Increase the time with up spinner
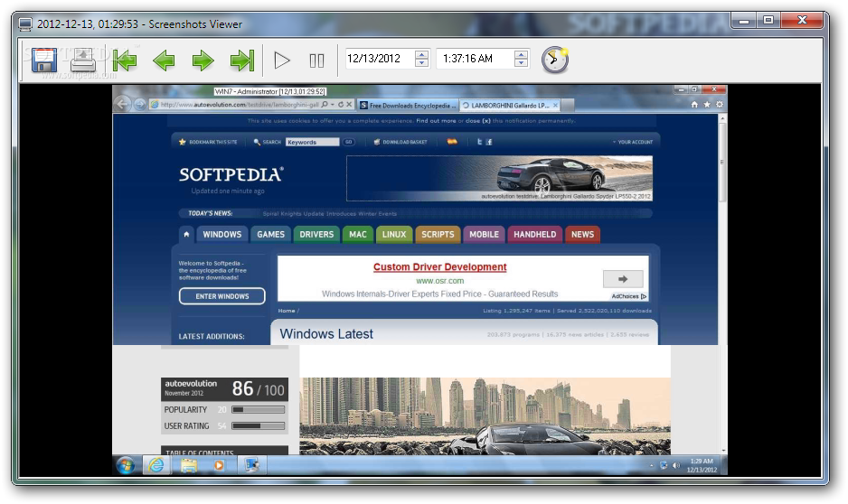Image resolution: width=848 pixels, height=504 pixels. point(521,53)
